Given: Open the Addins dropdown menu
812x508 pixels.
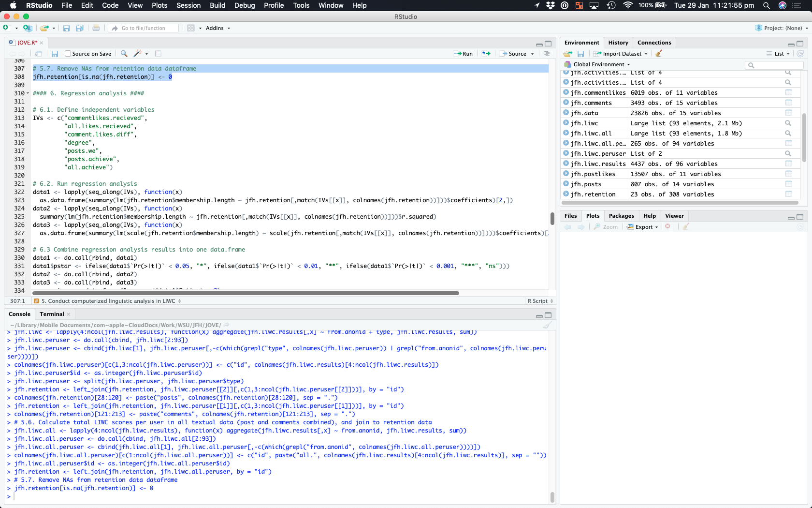Looking at the screenshot, I should click(x=217, y=28).
